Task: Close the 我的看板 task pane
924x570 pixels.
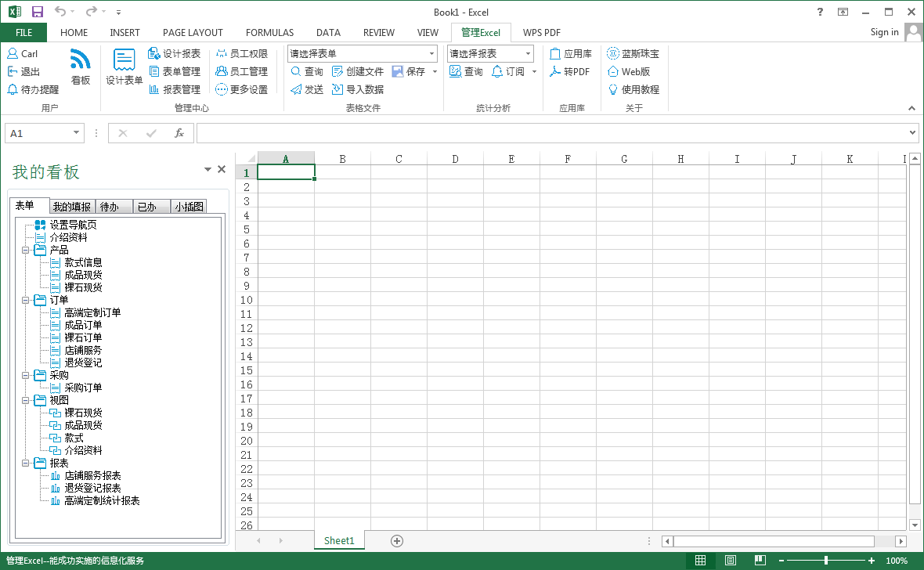Action: (x=222, y=169)
